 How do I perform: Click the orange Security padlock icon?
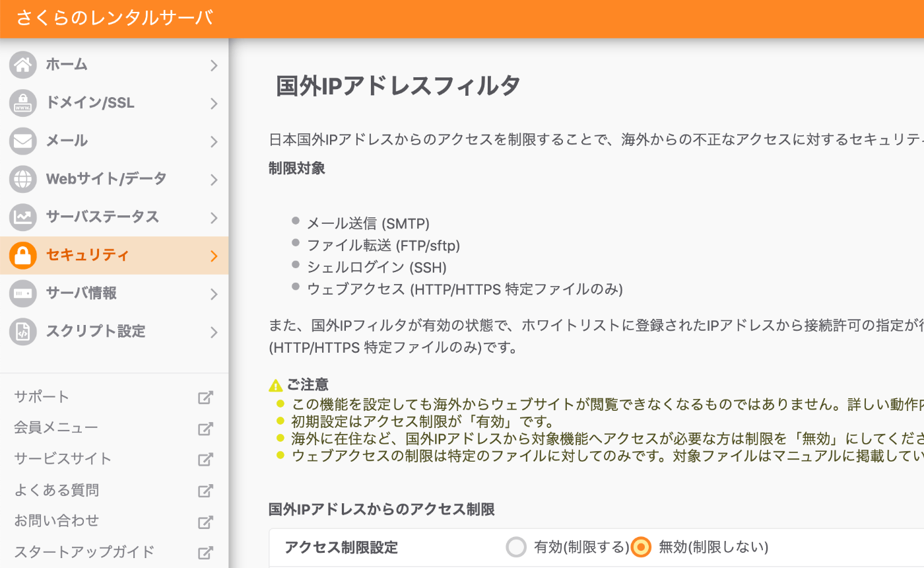[x=23, y=255]
